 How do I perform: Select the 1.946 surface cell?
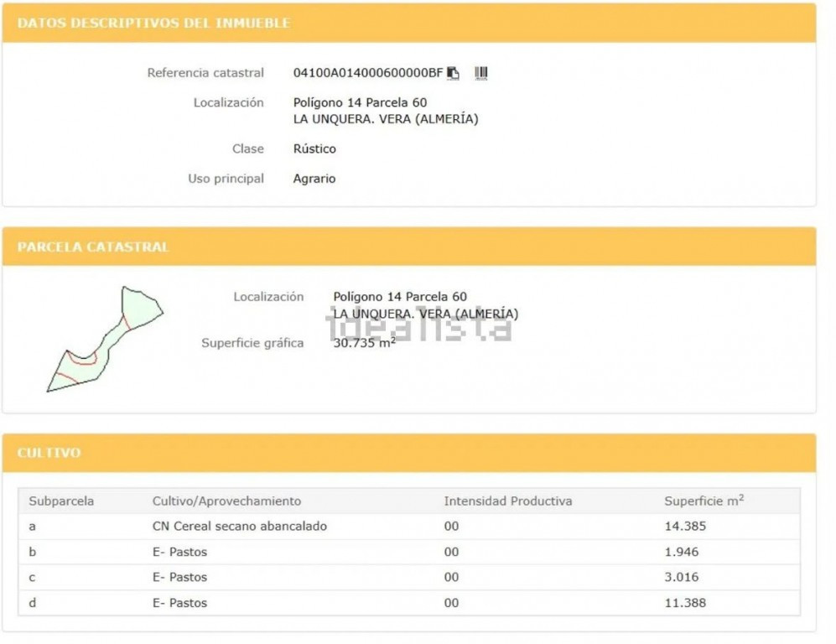682,552
